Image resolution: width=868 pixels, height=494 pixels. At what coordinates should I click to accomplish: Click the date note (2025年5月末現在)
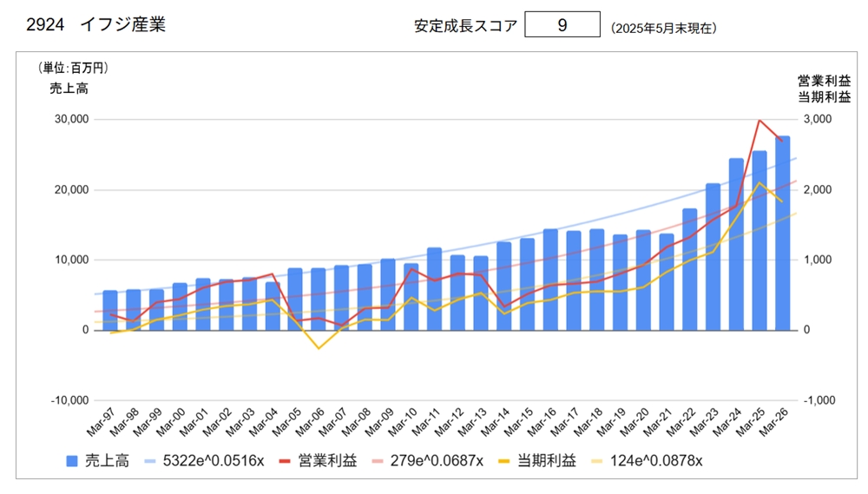(664, 29)
